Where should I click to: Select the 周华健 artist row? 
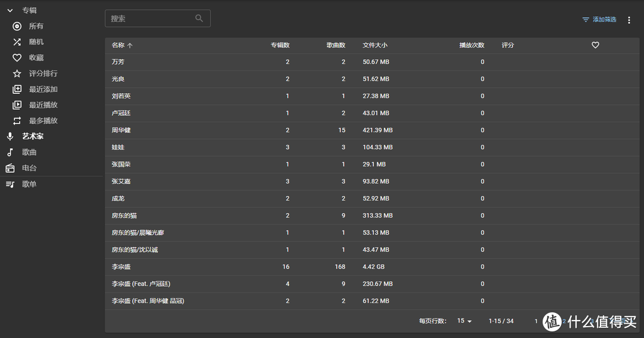(x=121, y=130)
